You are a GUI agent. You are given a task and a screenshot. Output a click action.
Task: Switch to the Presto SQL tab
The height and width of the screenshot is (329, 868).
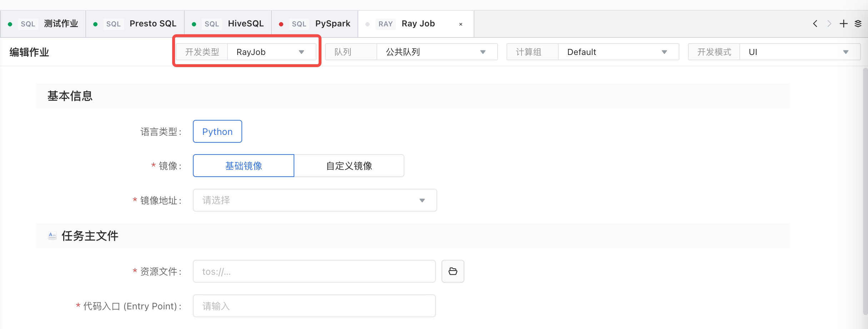tap(153, 24)
